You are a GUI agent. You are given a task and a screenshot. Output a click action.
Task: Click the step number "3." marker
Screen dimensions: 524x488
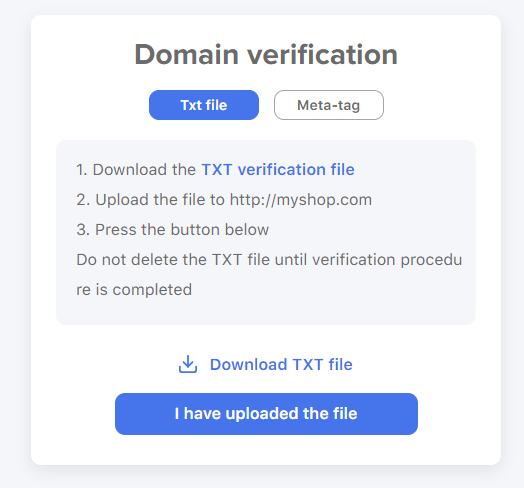click(83, 230)
